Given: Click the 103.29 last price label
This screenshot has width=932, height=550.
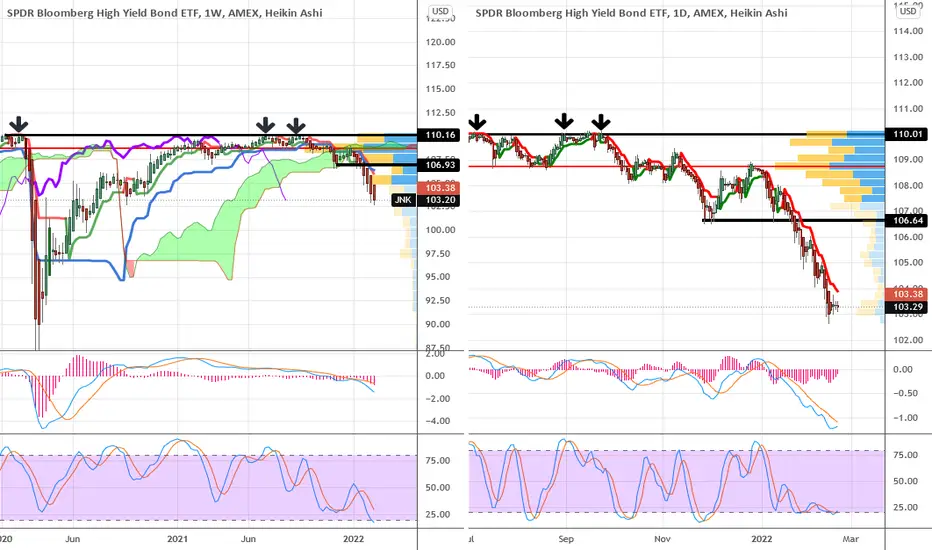Looking at the screenshot, I should (x=908, y=307).
